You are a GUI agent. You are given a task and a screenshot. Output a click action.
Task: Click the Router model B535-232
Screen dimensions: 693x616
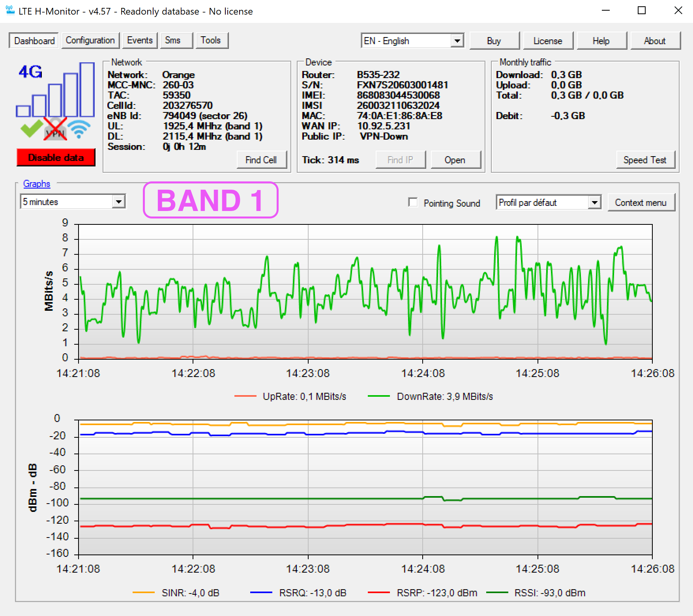(378, 75)
